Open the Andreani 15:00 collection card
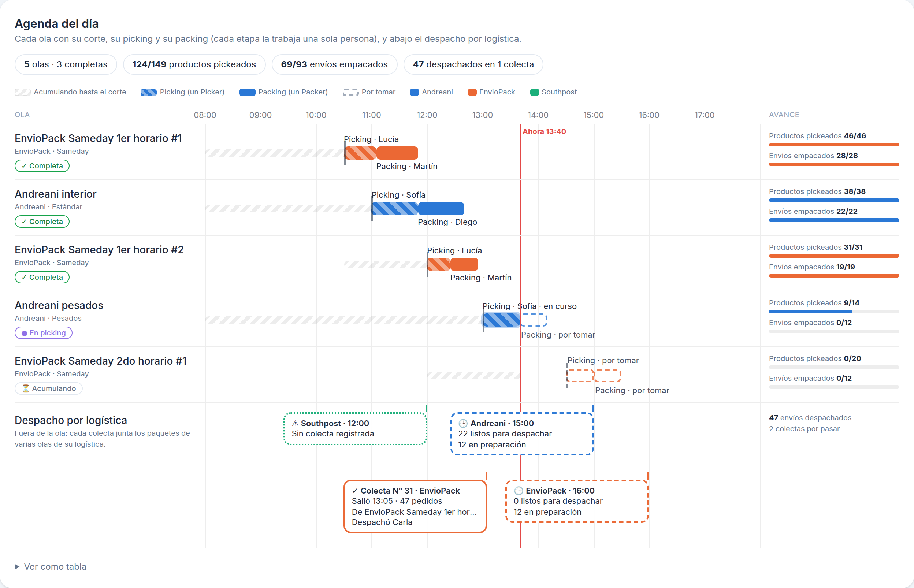The width and height of the screenshot is (914, 588). click(522, 434)
